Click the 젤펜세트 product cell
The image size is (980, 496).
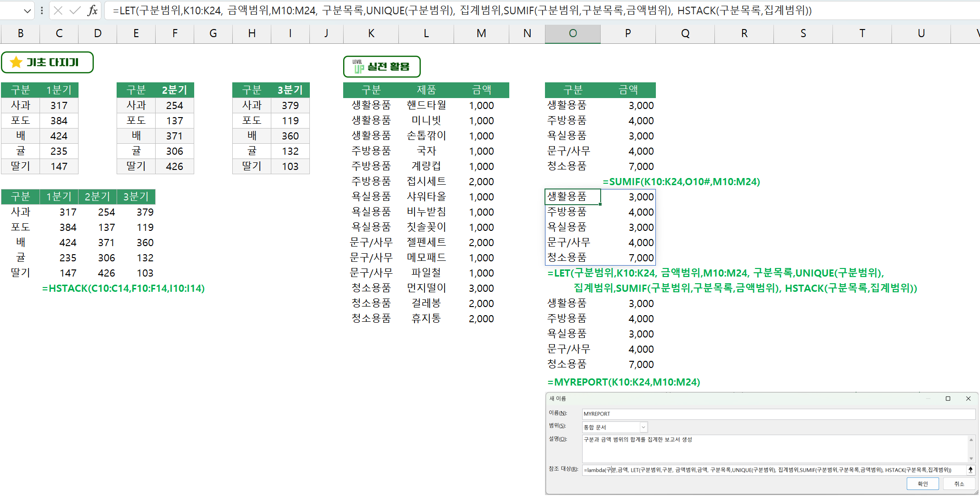pyautogui.click(x=426, y=242)
